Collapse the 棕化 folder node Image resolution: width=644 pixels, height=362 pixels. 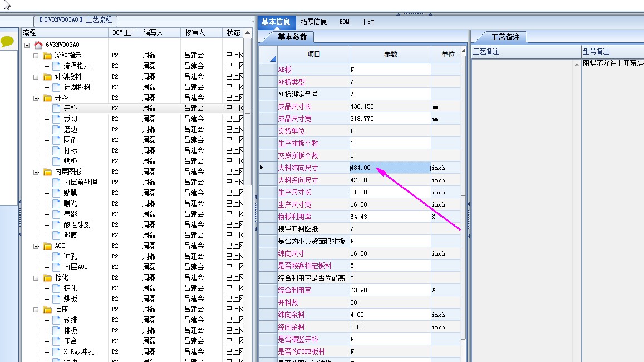pyautogui.click(x=36, y=278)
